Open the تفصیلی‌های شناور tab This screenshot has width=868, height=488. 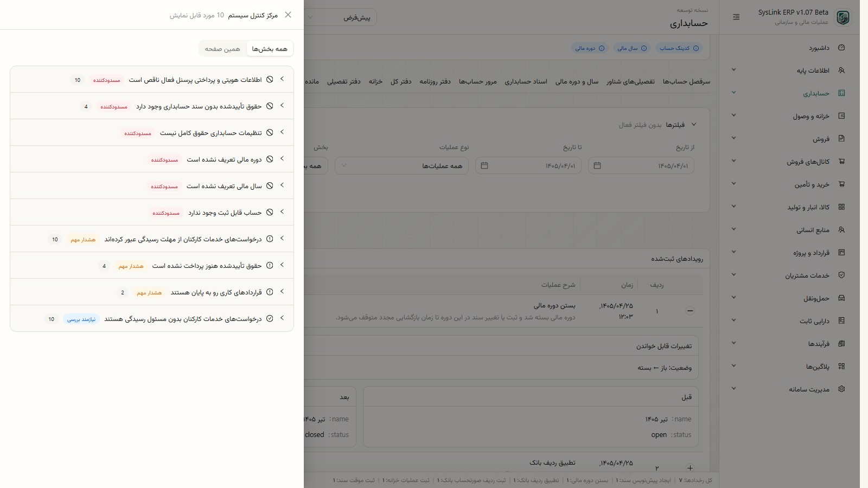click(630, 81)
